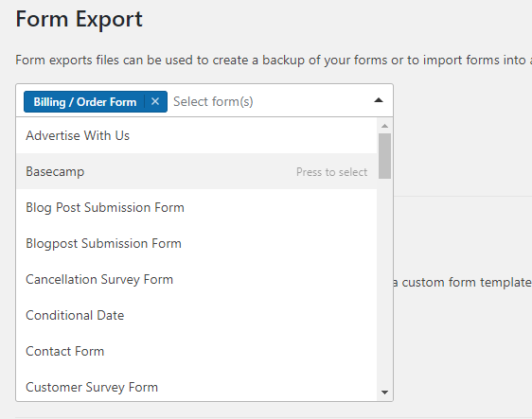Image resolution: width=532 pixels, height=419 pixels.
Task: Click the Billing / Order Form tag label
Action: pos(85,102)
